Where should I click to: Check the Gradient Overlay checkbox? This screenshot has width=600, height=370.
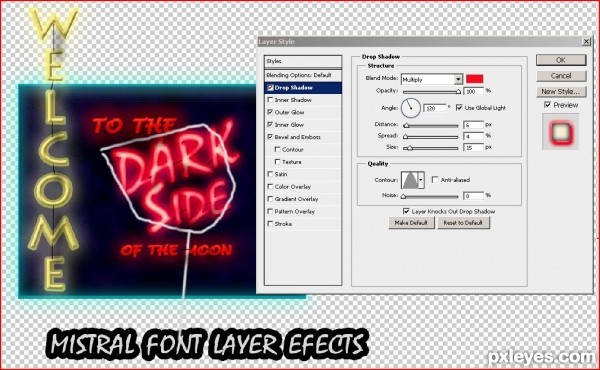click(270, 199)
